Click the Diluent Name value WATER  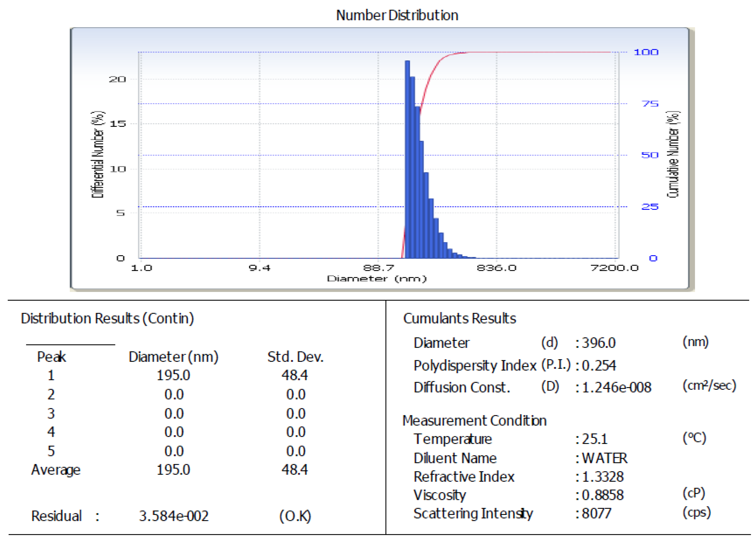[x=604, y=458]
